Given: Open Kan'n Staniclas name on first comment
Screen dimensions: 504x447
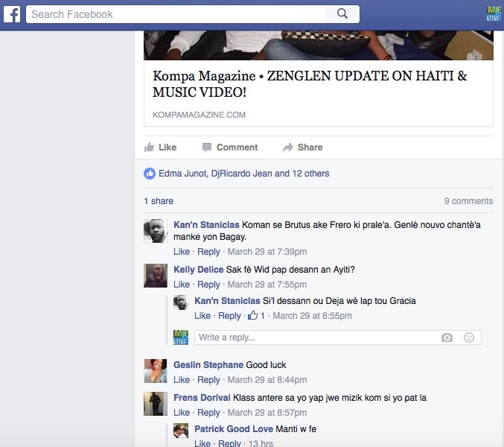Looking at the screenshot, I should tap(206, 225).
